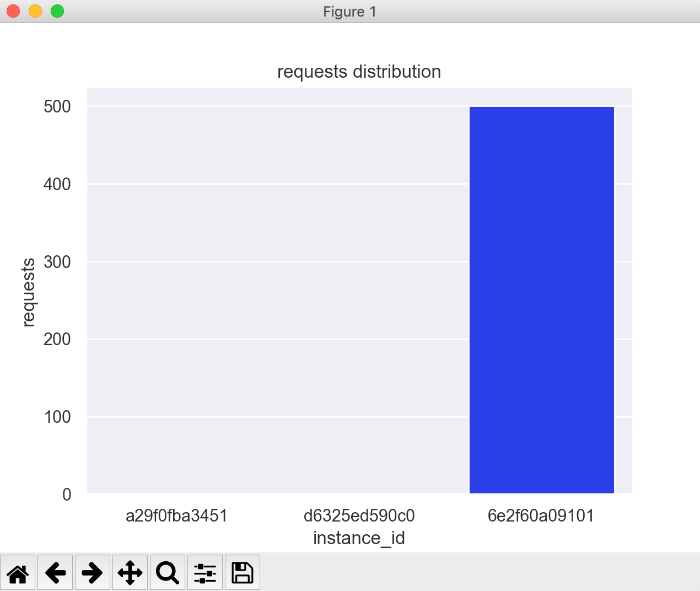The width and height of the screenshot is (700, 591).
Task: Maximize the Figure 1 window
Action: (57, 11)
